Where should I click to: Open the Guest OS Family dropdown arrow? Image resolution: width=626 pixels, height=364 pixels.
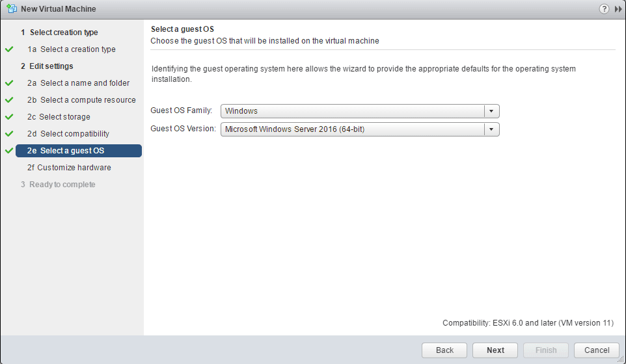[491, 111]
